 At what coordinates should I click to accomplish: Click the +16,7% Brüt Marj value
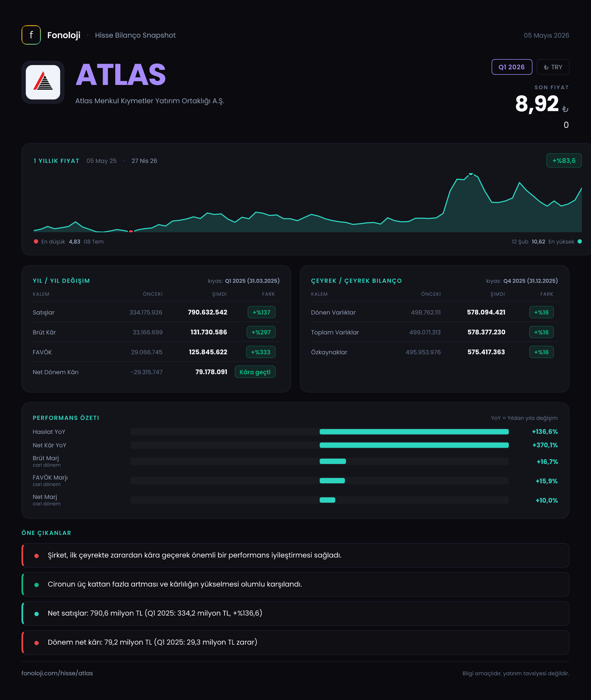click(547, 462)
